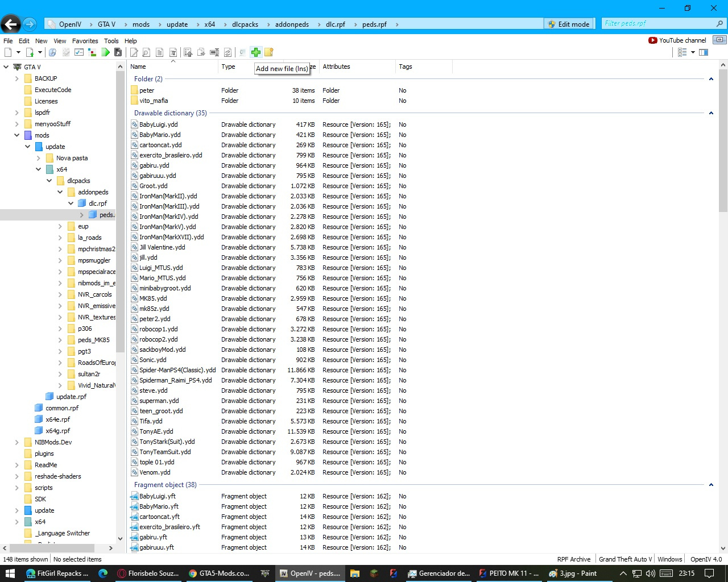
Task: Click the checklist window toolbar icon
Action: (x=79, y=52)
